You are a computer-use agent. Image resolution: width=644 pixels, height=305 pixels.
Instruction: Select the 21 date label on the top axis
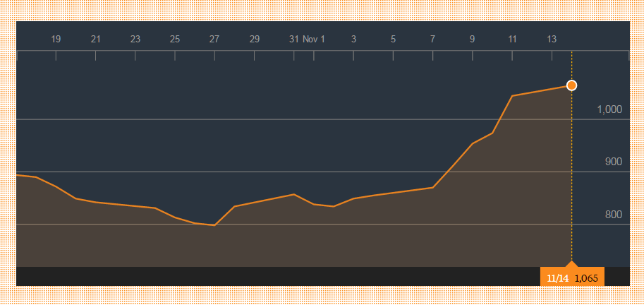[x=96, y=40]
